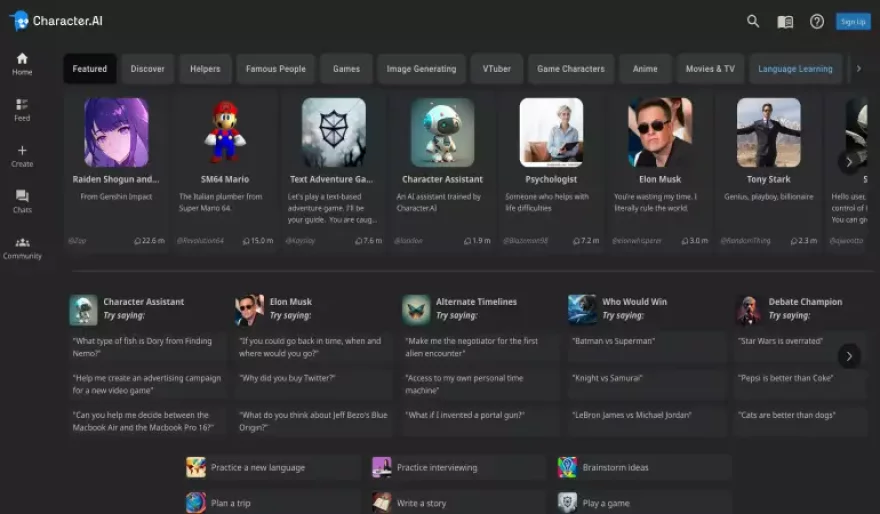Select 'go back in time' prompt

pos(314,347)
